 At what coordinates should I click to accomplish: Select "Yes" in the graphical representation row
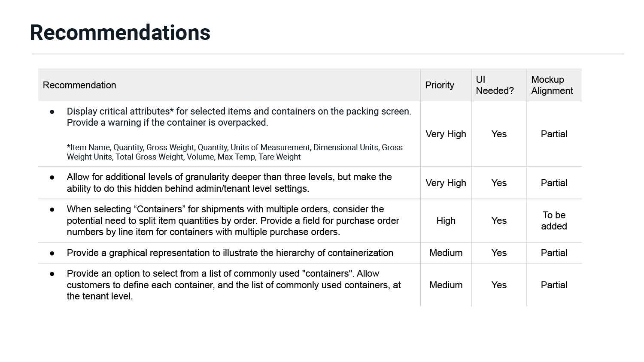499,253
